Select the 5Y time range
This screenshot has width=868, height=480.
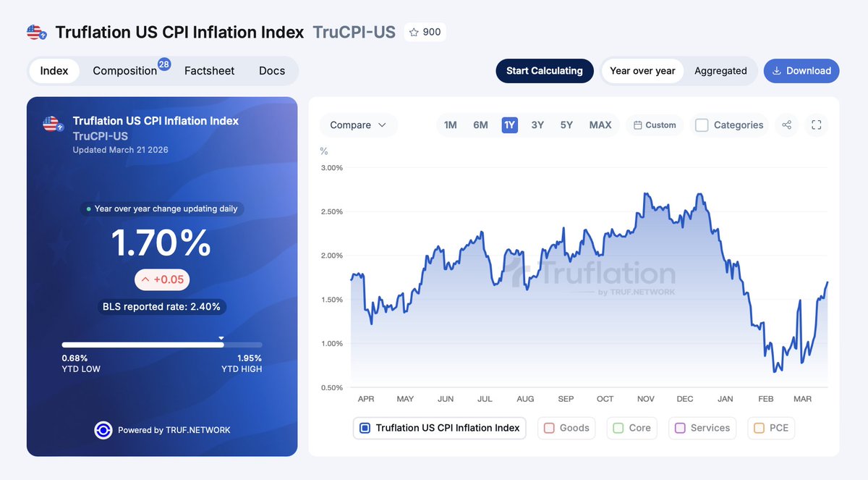[566, 125]
